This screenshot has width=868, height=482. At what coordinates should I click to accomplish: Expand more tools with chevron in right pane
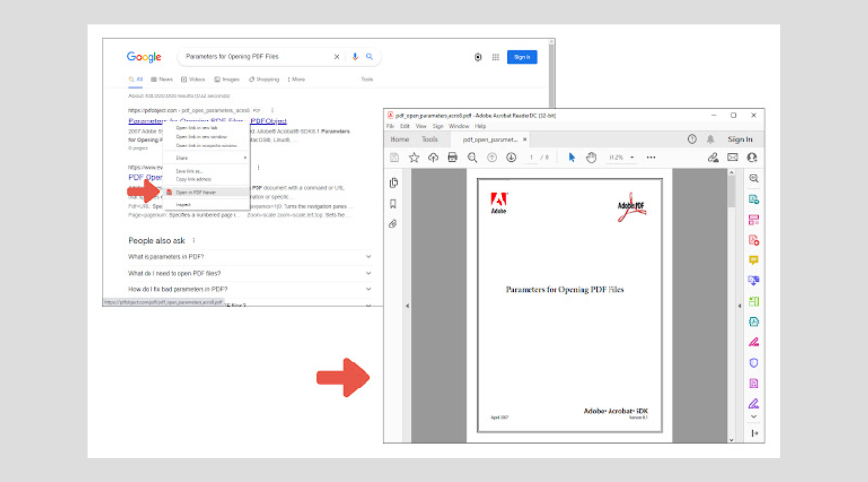(x=754, y=417)
